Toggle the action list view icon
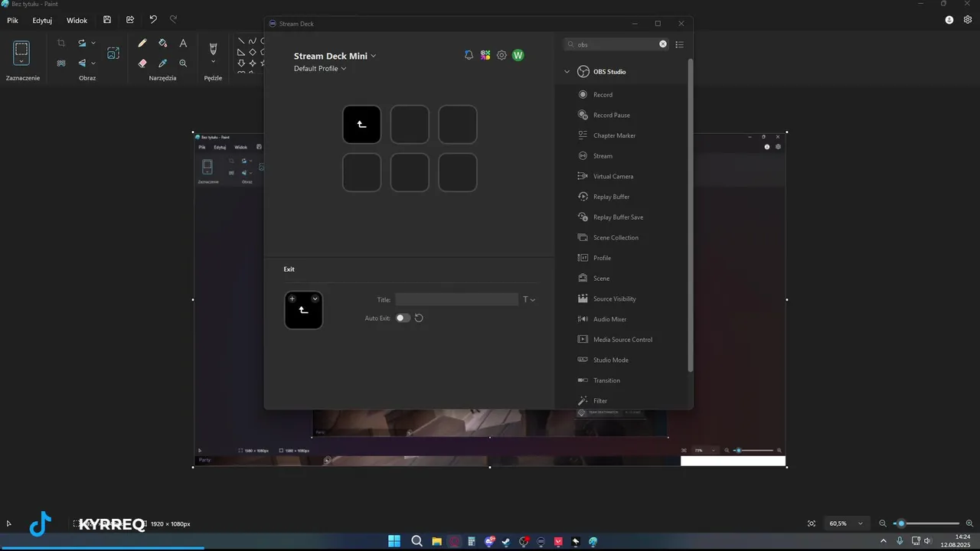The height and width of the screenshot is (551, 980). pos(679,44)
